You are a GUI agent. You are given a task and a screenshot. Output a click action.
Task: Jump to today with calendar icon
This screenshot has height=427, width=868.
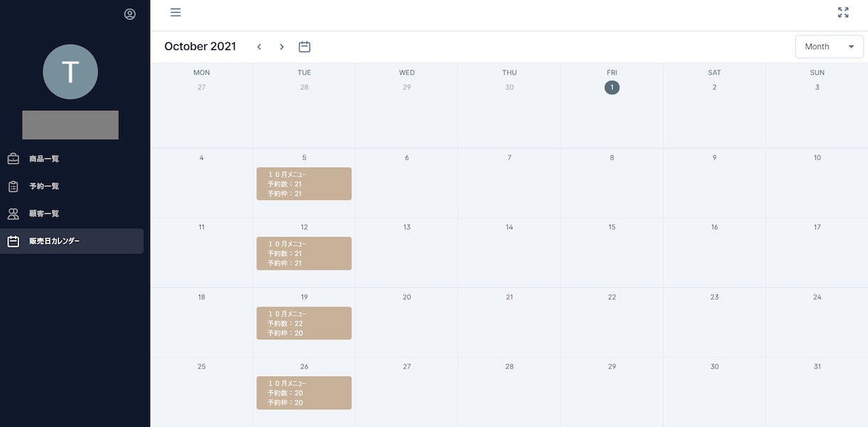click(x=305, y=47)
